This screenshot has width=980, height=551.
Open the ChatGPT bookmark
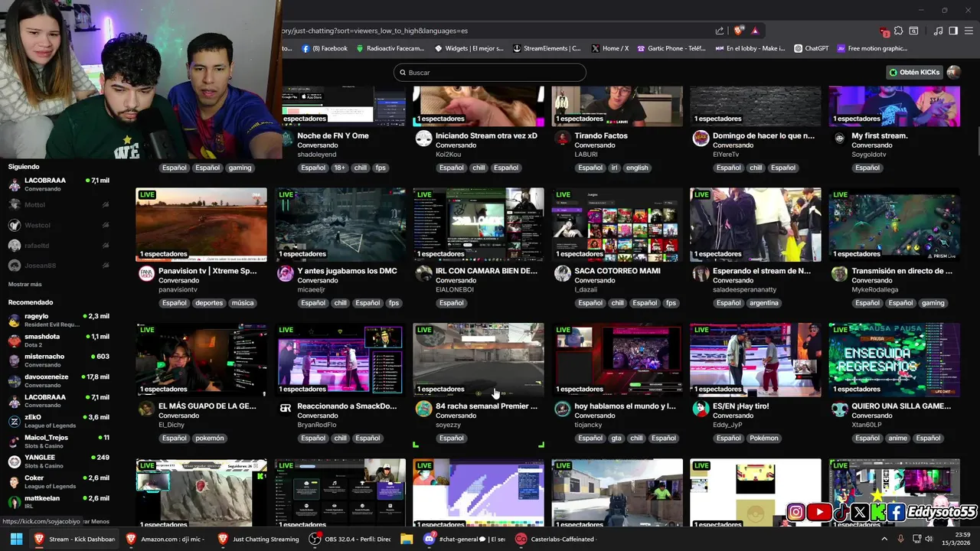click(x=812, y=48)
